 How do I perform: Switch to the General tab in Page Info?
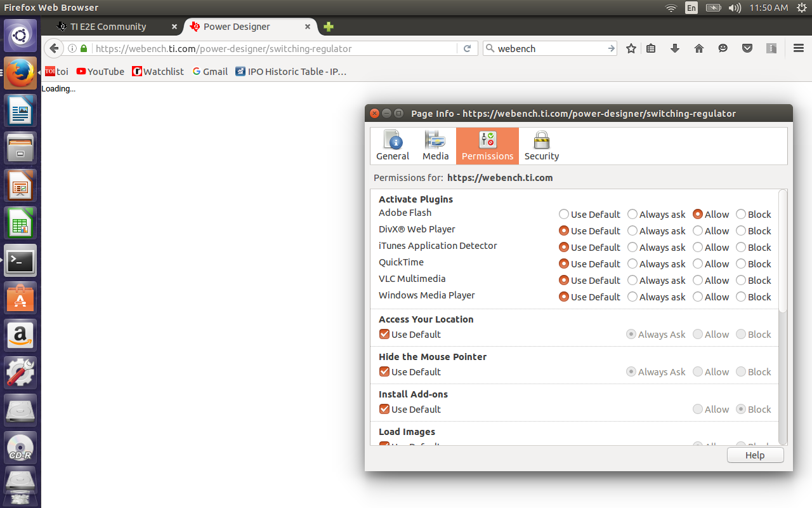[x=393, y=146]
